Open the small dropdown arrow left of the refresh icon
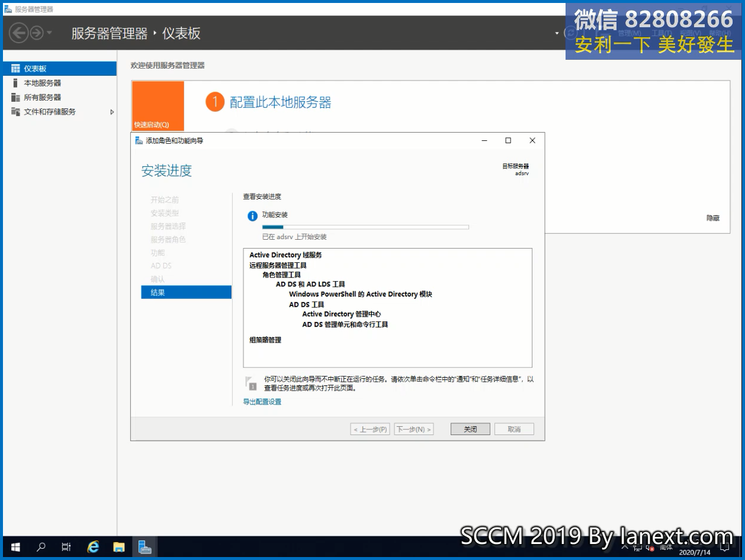Image resolution: width=745 pixels, height=560 pixels. (557, 33)
